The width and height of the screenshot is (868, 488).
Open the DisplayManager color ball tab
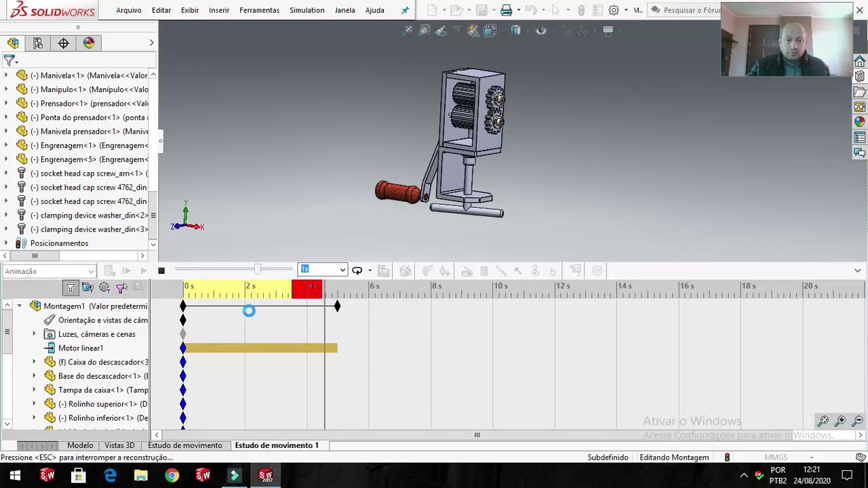(89, 43)
